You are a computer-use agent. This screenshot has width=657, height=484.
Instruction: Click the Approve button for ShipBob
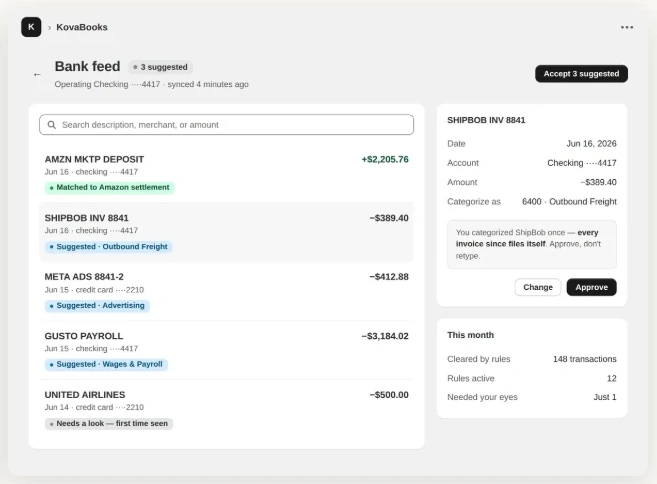pyautogui.click(x=591, y=287)
